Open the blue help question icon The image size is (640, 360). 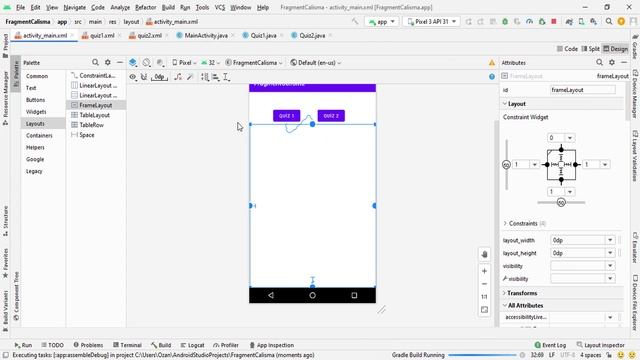click(x=492, y=77)
